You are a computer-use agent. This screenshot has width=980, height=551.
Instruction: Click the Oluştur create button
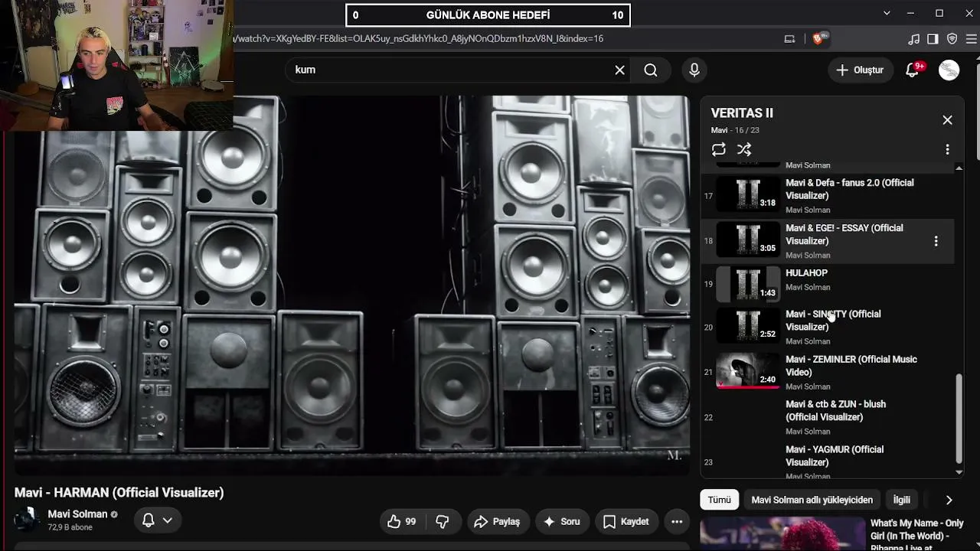[860, 70]
